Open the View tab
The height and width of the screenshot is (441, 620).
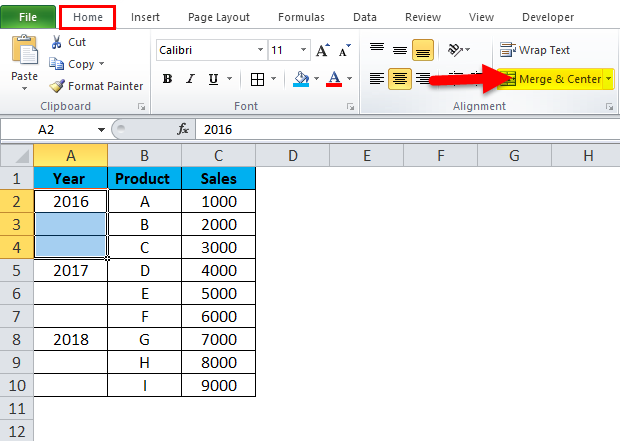click(x=481, y=17)
